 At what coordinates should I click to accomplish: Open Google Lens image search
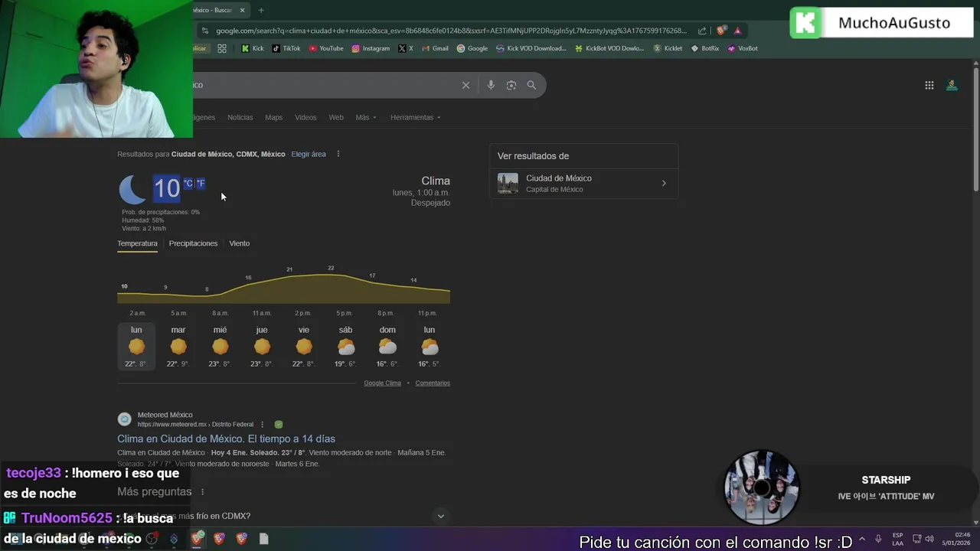pyautogui.click(x=511, y=85)
